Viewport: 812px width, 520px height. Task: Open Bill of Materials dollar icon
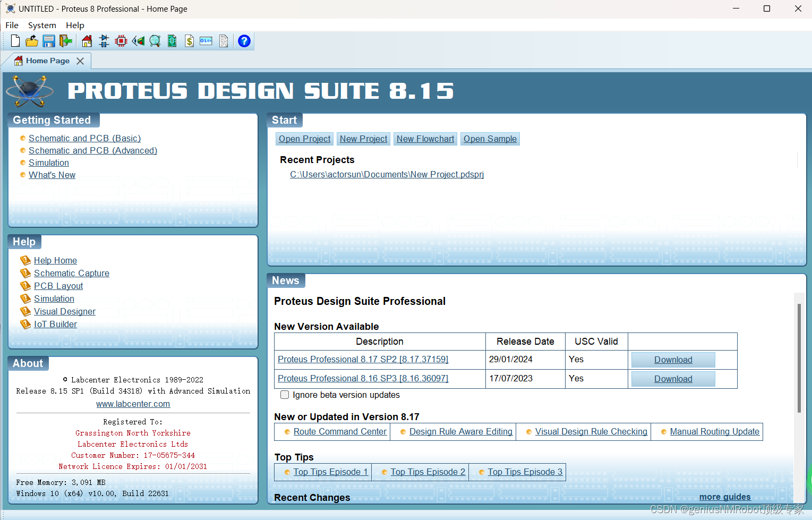click(x=189, y=41)
